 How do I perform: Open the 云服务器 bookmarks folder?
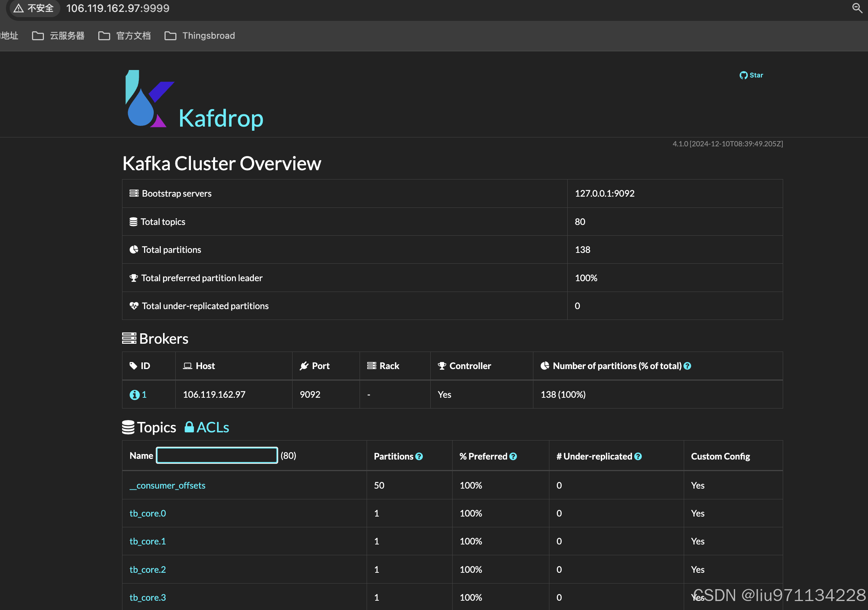click(58, 36)
